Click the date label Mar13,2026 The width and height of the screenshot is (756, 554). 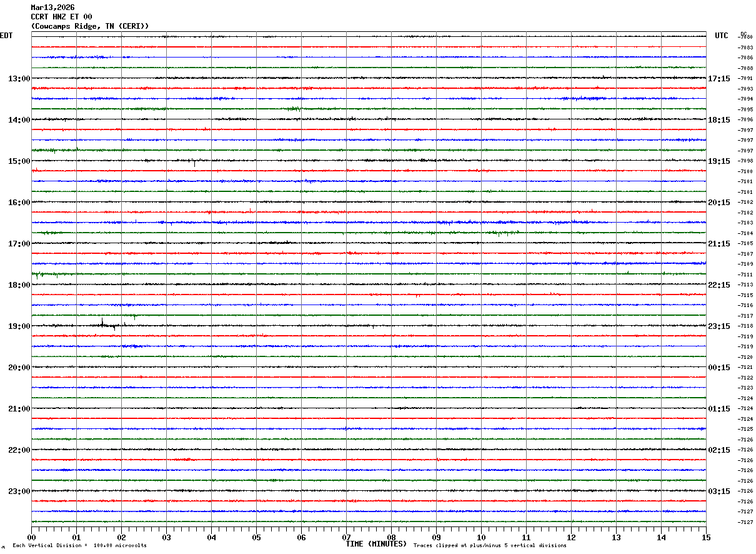52,8
